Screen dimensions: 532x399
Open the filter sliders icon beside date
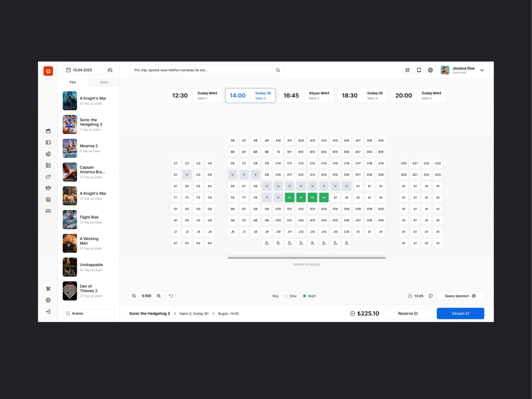pyautogui.click(x=110, y=70)
